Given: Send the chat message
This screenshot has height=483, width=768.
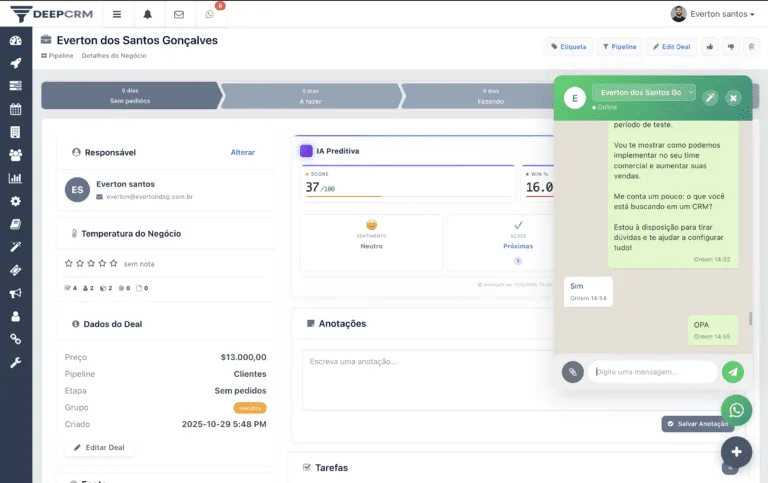Looking at the screenshot, I should pyautogui.click(x=733, y=372).
